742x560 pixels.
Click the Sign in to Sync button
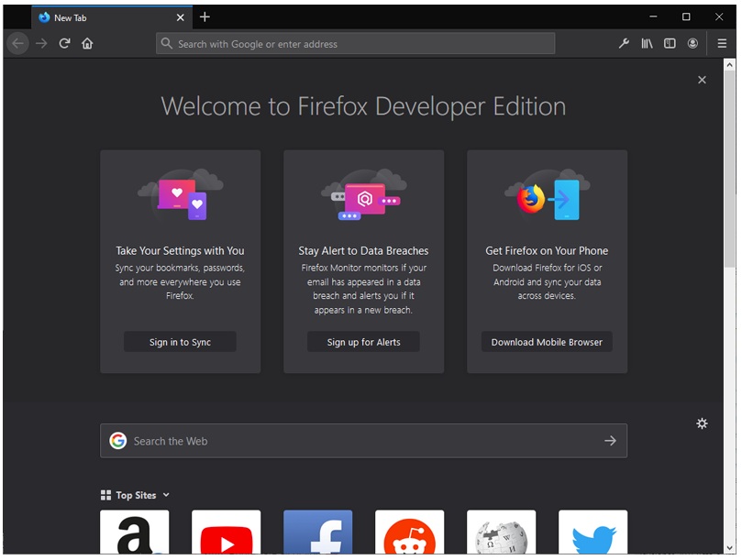pyautogui.click(x=180, y=342)
